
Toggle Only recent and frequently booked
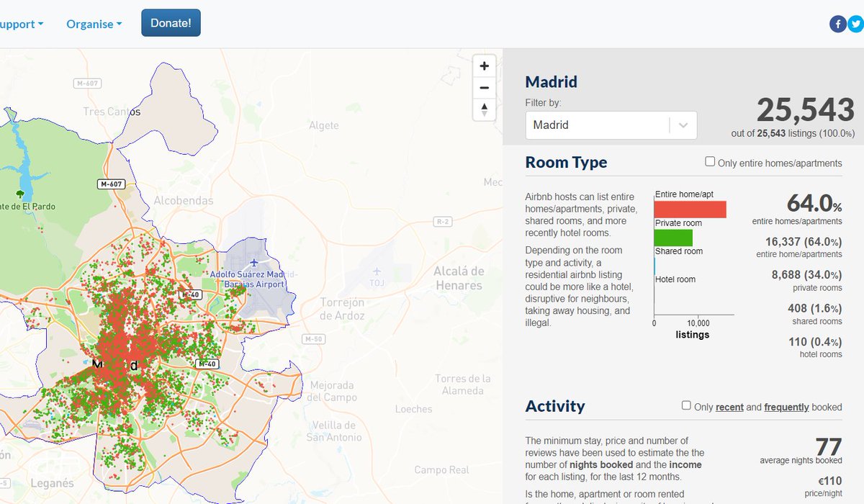click(686, 405)
